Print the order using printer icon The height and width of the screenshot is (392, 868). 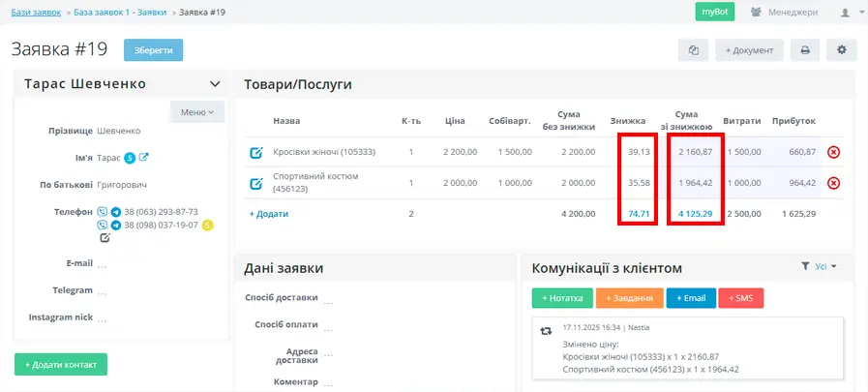[x=805, y=50]
